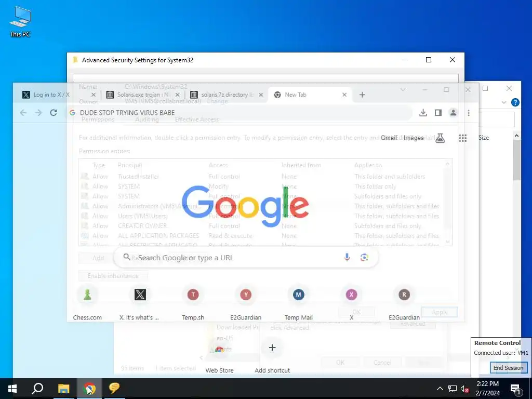Open Google apps grid
Screen dimensions: 532x399
click(463, 138)
